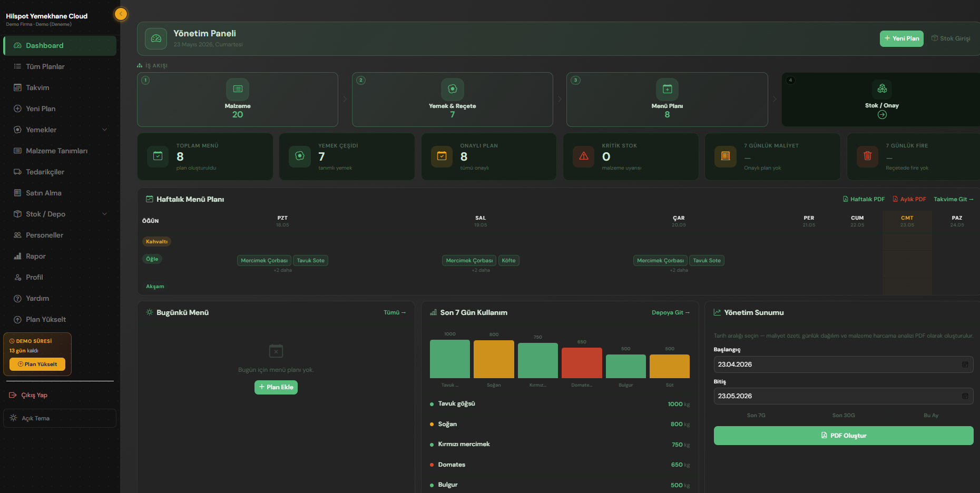Image resolution: width=980 pixels, height=493 pixels.
Task: Click the orange Plan Yükselt demo button
Action: point(37,364)
